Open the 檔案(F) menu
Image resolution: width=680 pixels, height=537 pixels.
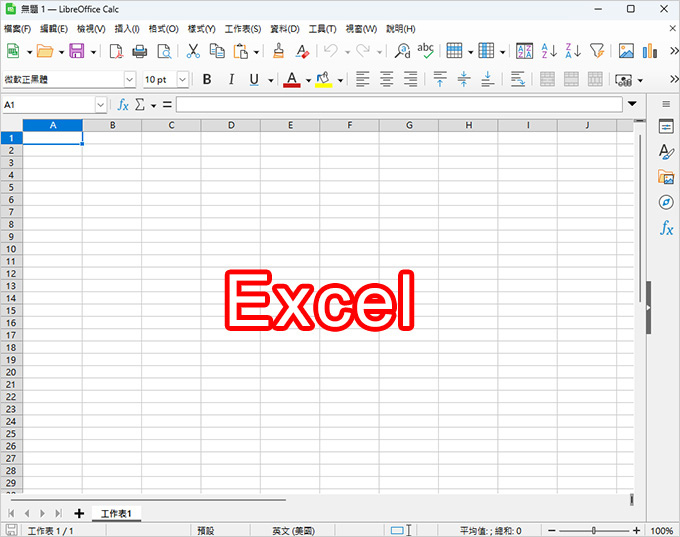click(18, 29)
